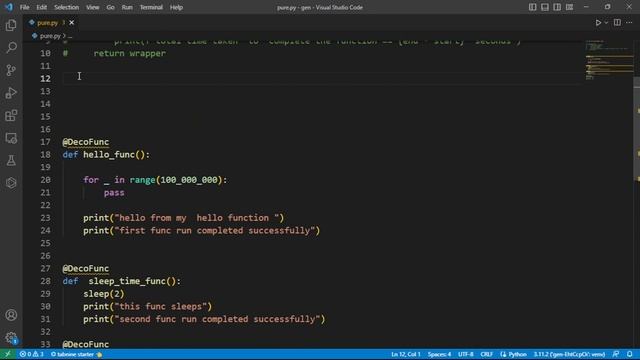Open the Help menu
This screenshot has width=640, height=360.
click(176, 7)
